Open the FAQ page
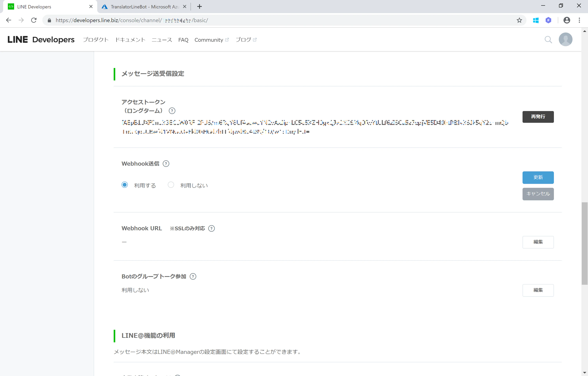 (x=183, y=40)
